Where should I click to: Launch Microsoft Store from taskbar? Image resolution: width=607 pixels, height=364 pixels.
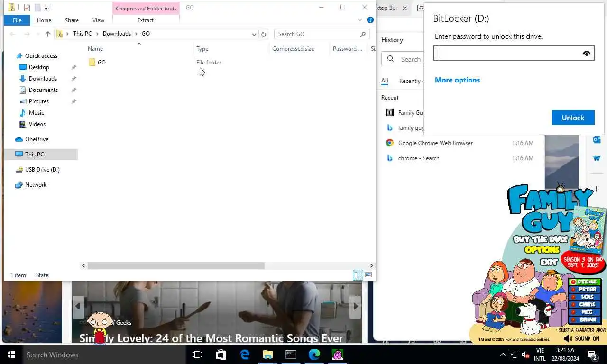221,355
